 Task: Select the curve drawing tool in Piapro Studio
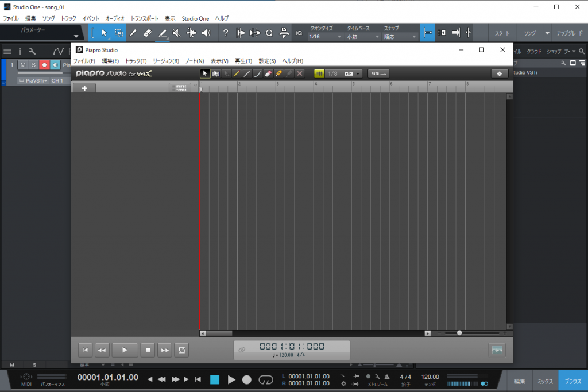coord(257,73)
